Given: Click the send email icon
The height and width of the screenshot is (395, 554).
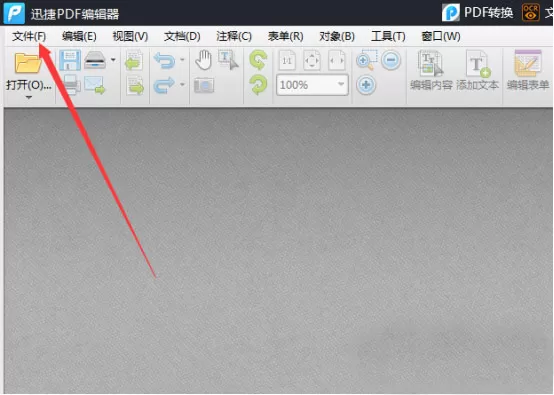Looking at the screenshot, I should (94, 85).
